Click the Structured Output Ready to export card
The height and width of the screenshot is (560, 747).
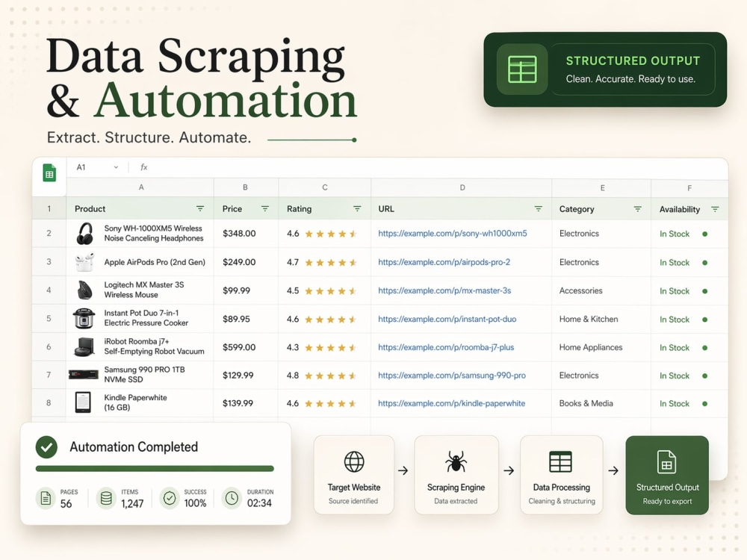(667, 475)
